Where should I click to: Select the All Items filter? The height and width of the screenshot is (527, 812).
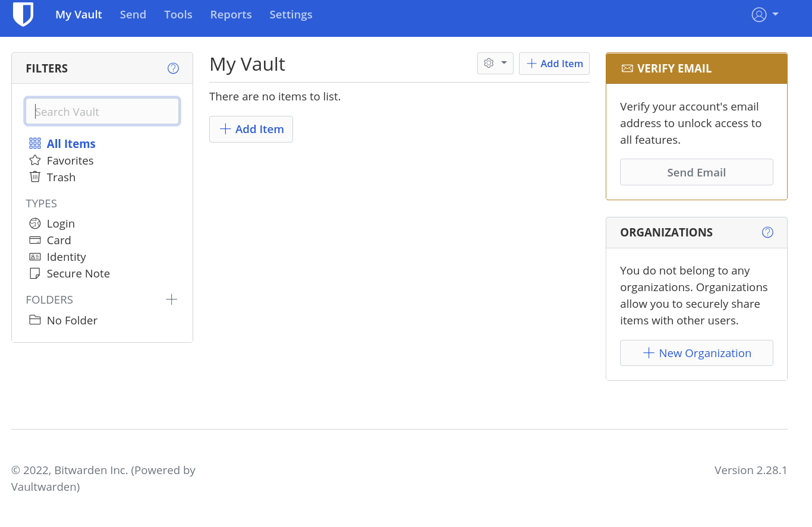point(71,144)
